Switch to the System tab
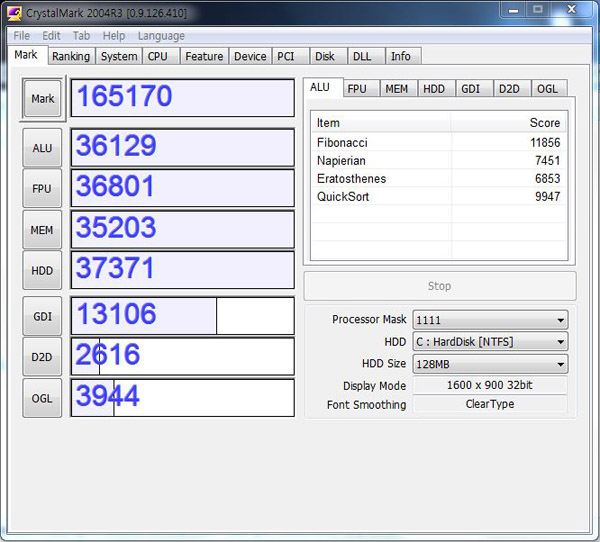The width and height of the screenshot is (600, 542). coord(119,56)
